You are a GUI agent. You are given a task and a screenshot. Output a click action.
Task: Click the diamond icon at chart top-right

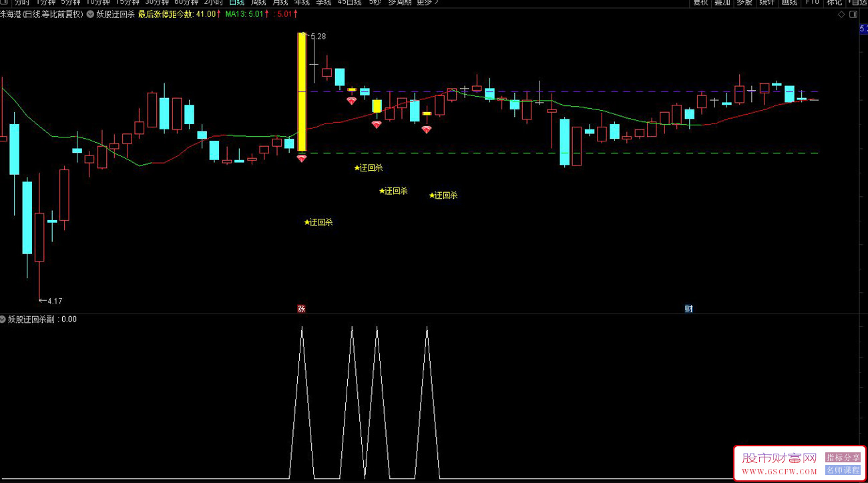pyautogui.click(x=841, y=14)
